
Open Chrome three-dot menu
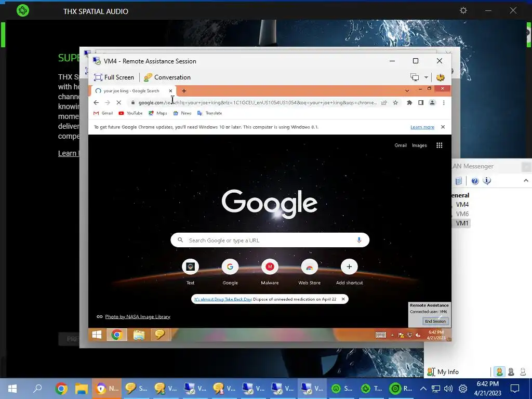coord(444,102)
